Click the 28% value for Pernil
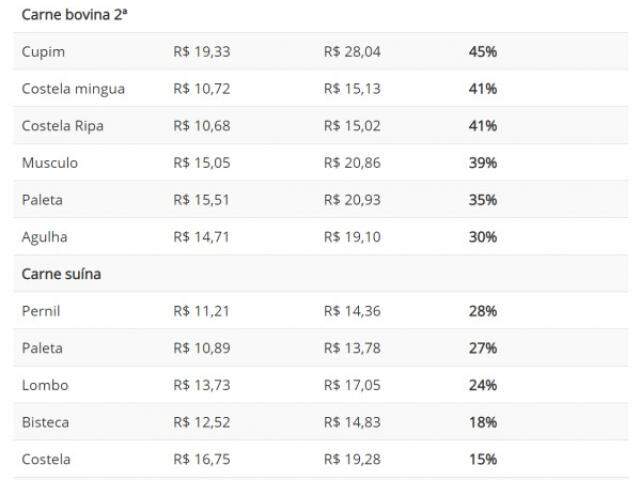 tap(483, 311)
